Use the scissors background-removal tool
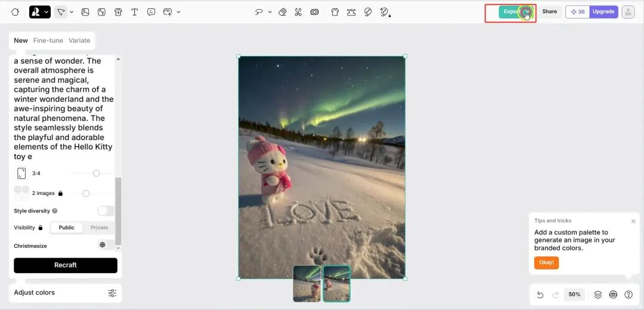 (x=298, y=12)
